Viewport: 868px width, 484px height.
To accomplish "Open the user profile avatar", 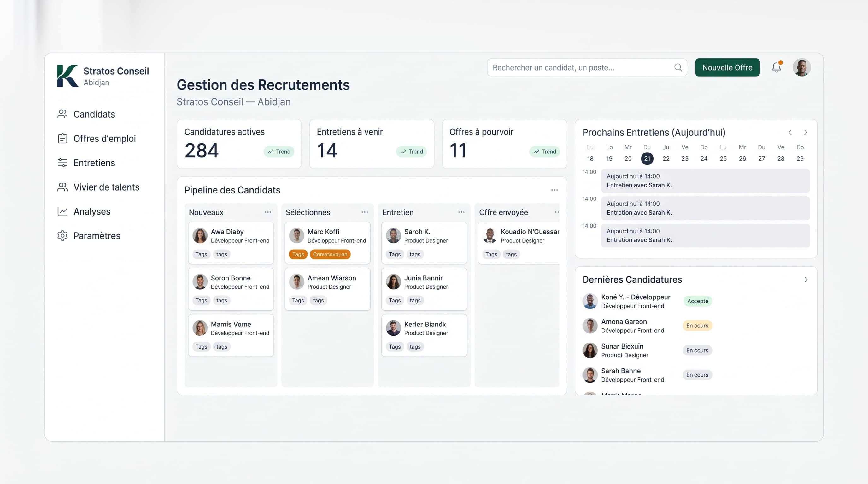I will click(802, 67).
